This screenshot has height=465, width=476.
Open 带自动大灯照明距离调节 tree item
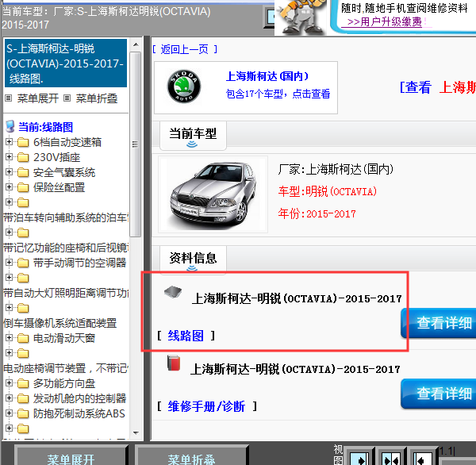click(66, 293)
